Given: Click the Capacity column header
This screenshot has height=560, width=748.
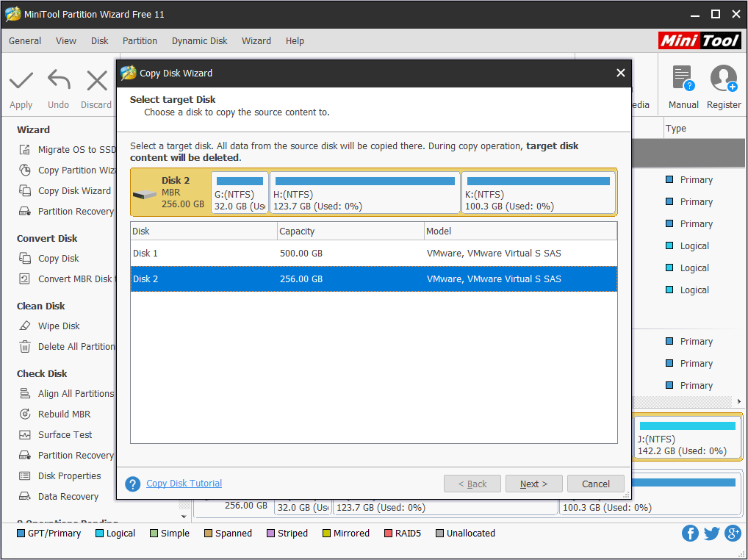Looking at the screenshot, I should pyautogui.click(x=350, y=231).
